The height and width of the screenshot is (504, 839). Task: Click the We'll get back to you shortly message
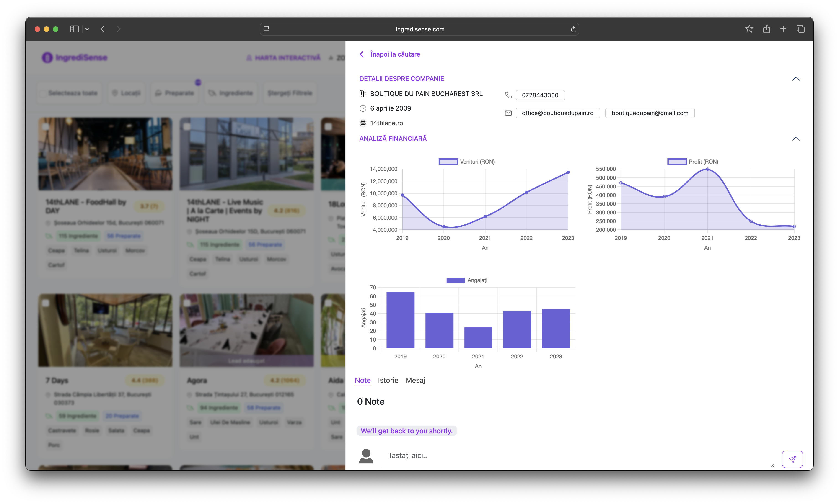pos(407,431)
